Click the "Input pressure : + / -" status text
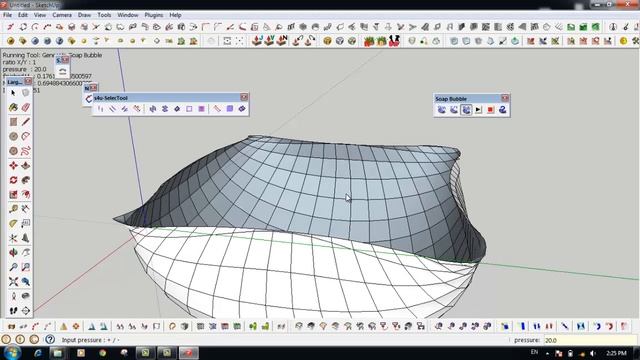640x360 pixels. point(91,340)
